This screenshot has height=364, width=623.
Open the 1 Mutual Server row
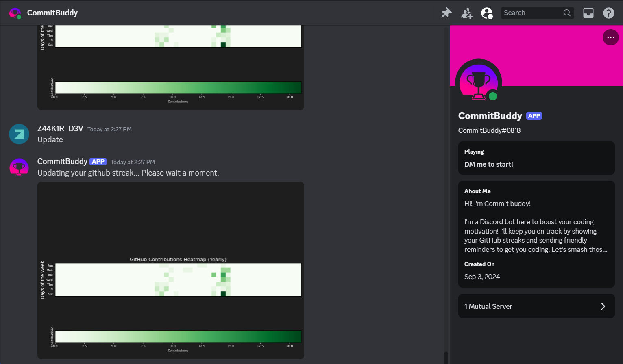(x=536, y=306)
